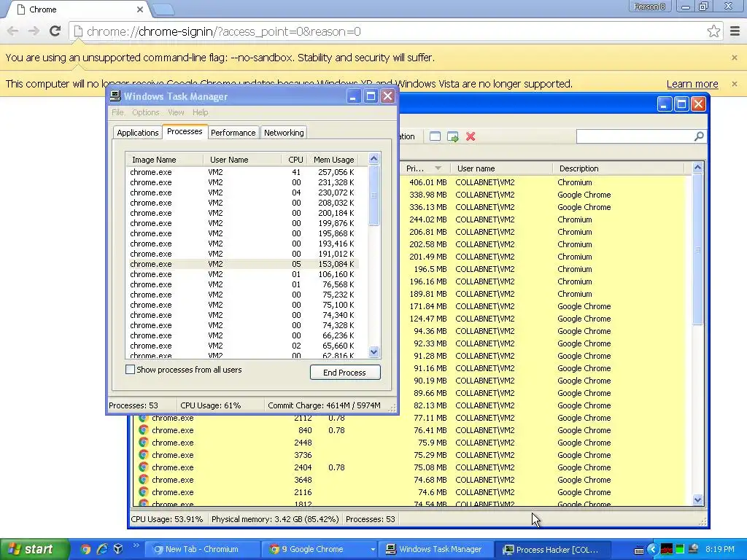Click the Chrome icon of the chrome.exe row with PID 2116
The height and width of the screenshot is (560, 747).
click(143, 492)
